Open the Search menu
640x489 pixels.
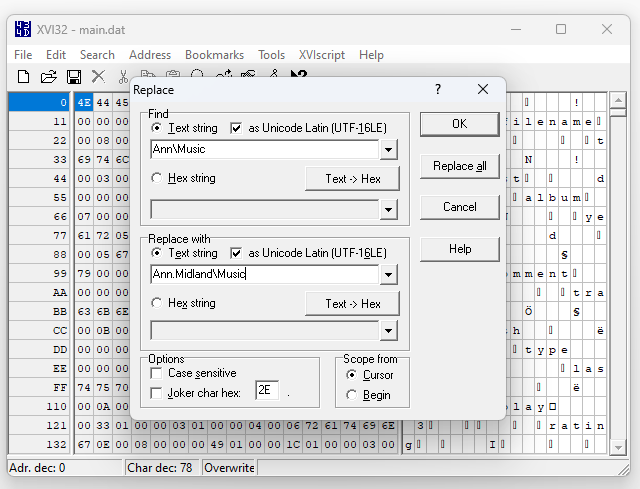[97, 55]
